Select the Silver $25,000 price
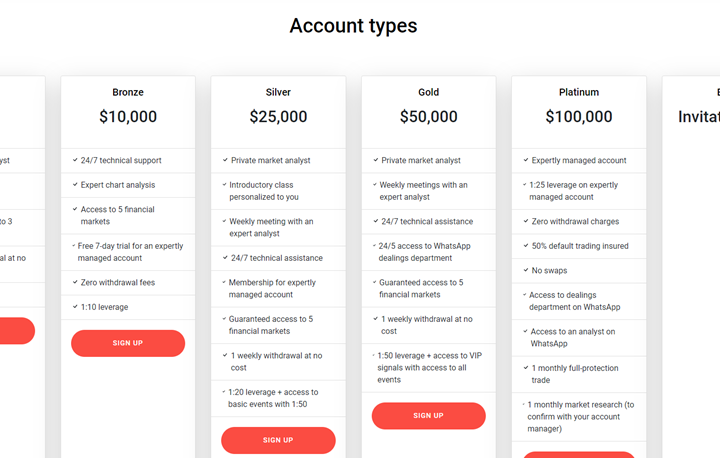 [278, 117]
